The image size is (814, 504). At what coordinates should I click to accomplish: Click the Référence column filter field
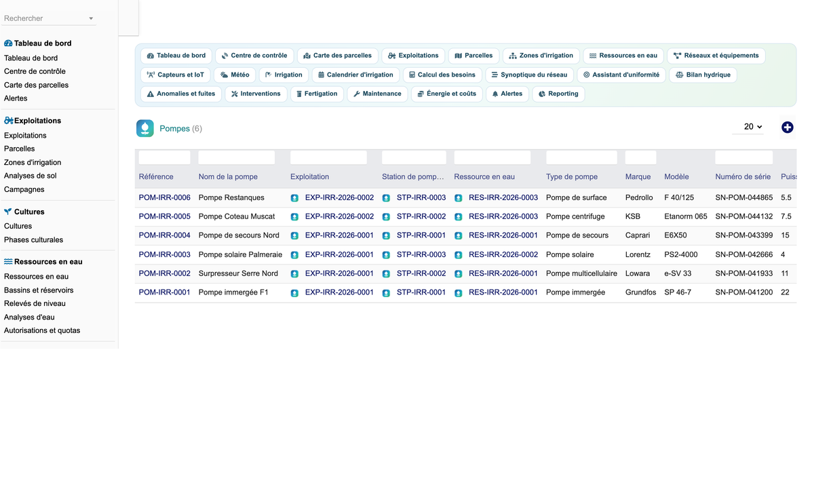(165, 157)
